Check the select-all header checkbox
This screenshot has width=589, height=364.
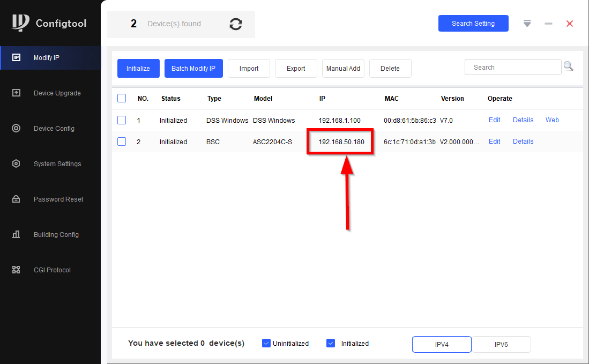click(122, 98)
